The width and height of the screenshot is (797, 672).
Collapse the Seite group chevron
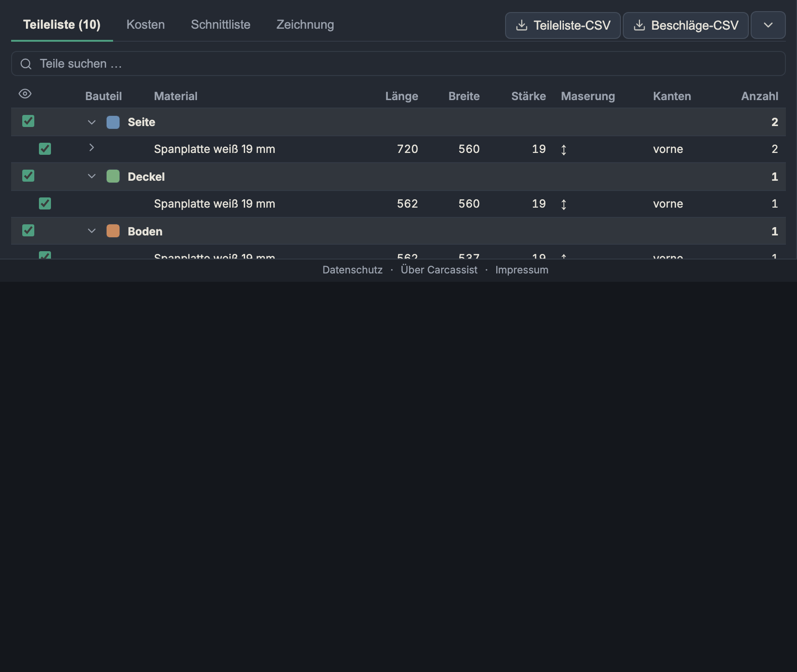click(x=92, y=122)
